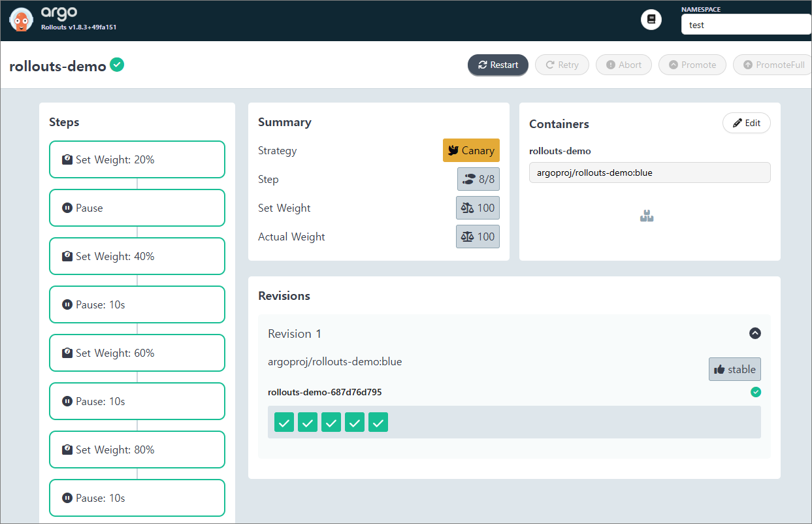Viewport: 812px width, 524px height.
Task: Click the Actual Weight label
Action: coord(291,237)
